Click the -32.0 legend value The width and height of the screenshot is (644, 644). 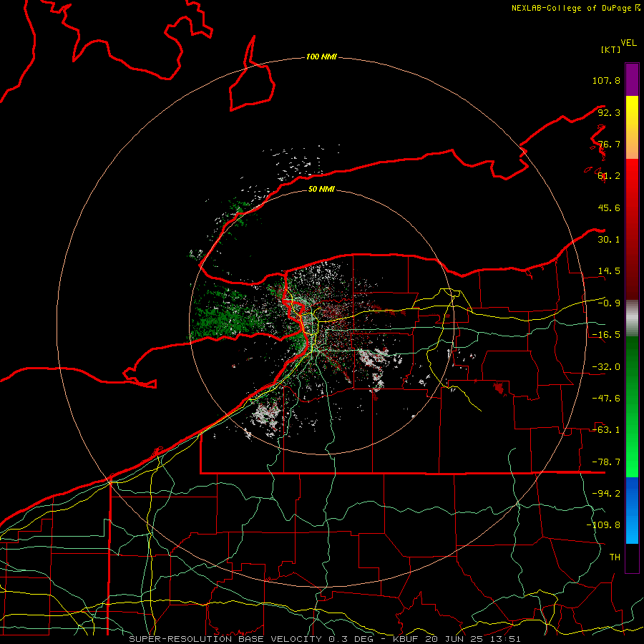606,367
